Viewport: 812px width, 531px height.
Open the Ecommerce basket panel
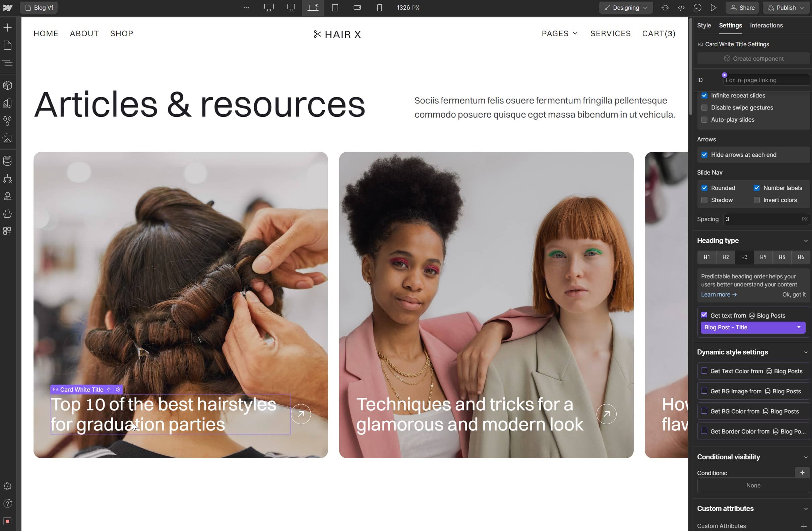coord(7,214)
